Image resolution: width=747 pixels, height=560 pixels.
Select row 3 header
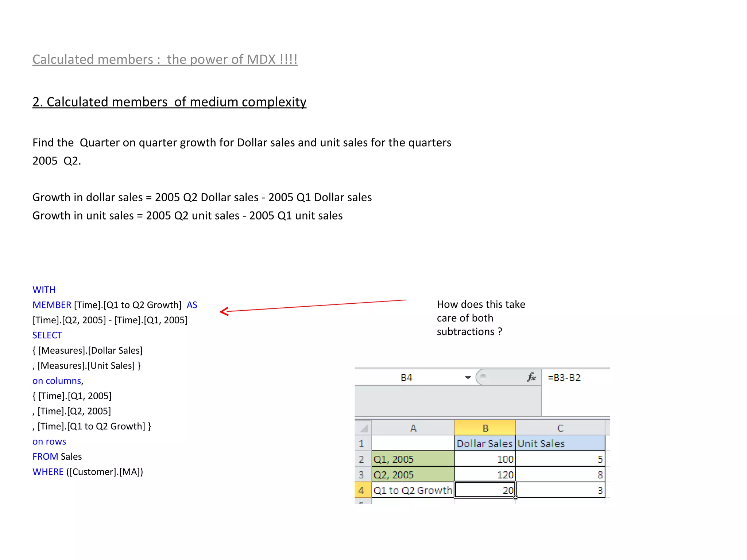pyautogui.click(x=363, y=475)
